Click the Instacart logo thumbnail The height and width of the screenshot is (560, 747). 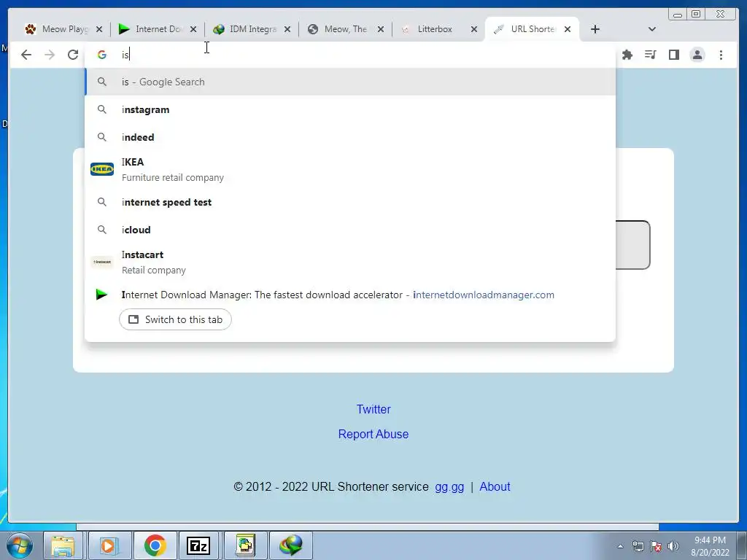tap(102, 262)
